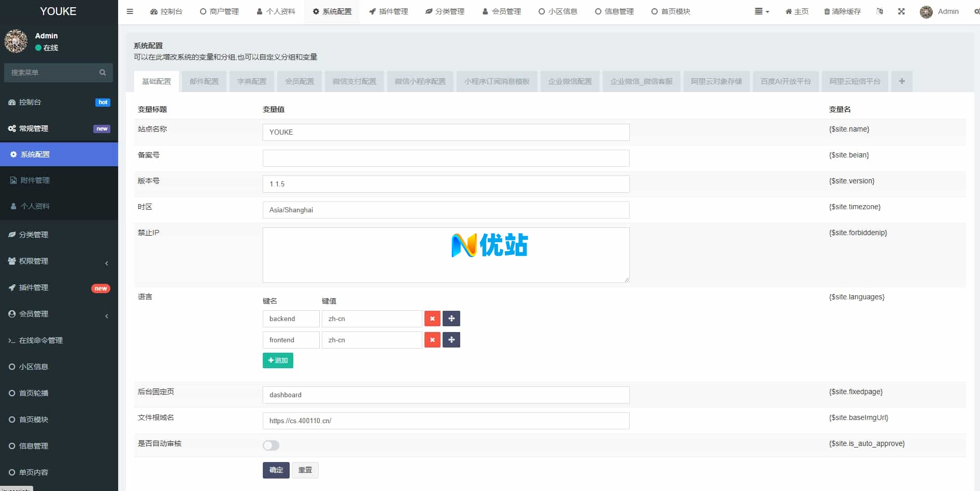
Task: Delete the backend language row
Action: pos(432,319)
